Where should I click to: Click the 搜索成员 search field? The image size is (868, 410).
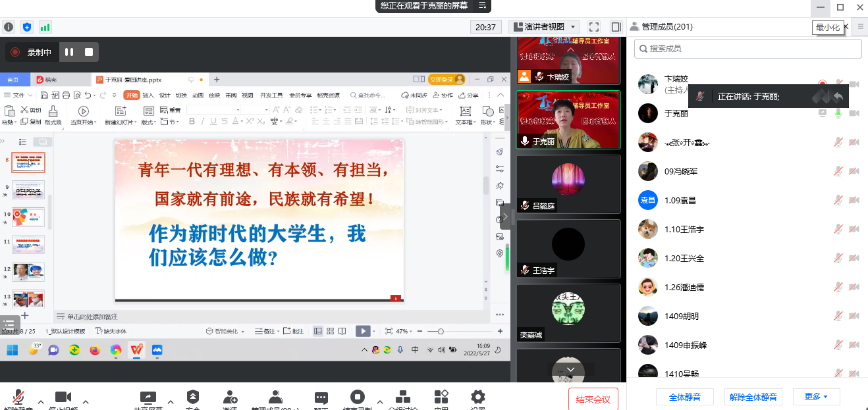pyautogui.click(x=747, y=48)
